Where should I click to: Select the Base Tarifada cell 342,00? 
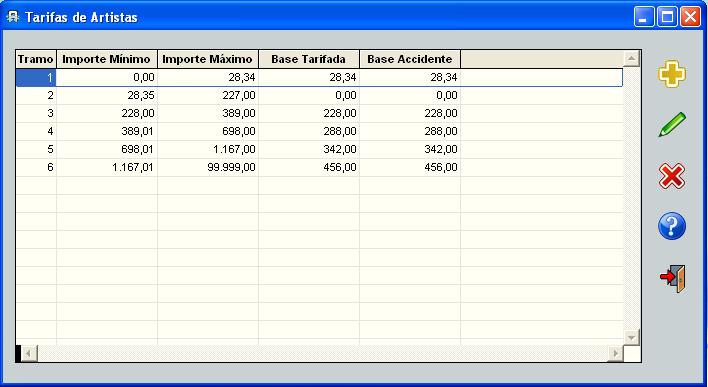coord(309,149)
